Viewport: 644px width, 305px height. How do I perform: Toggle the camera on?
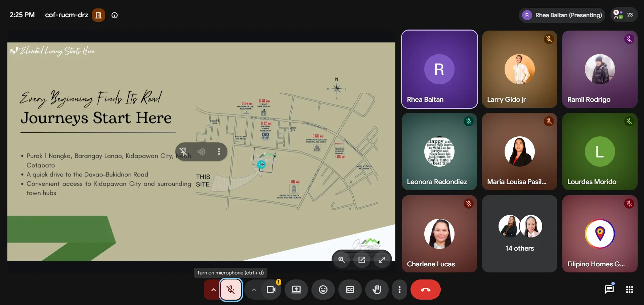pos(271,290)
